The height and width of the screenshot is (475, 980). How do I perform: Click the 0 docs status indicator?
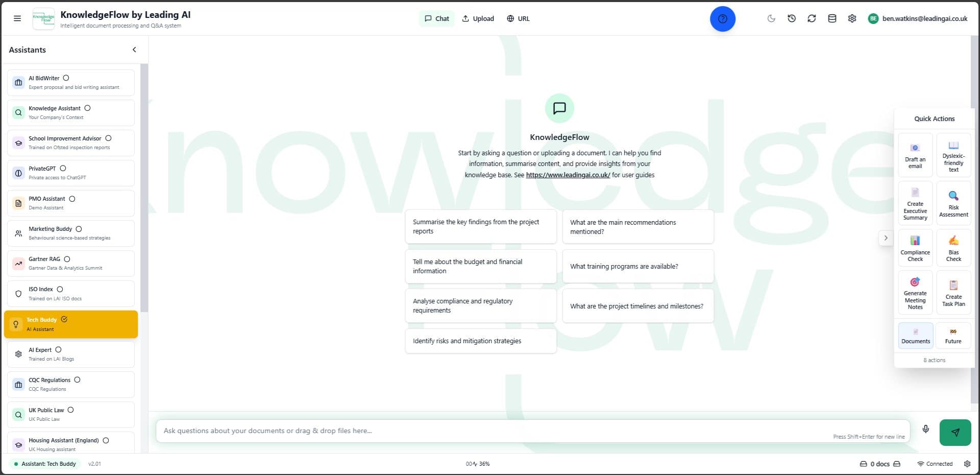click(879, 464)
